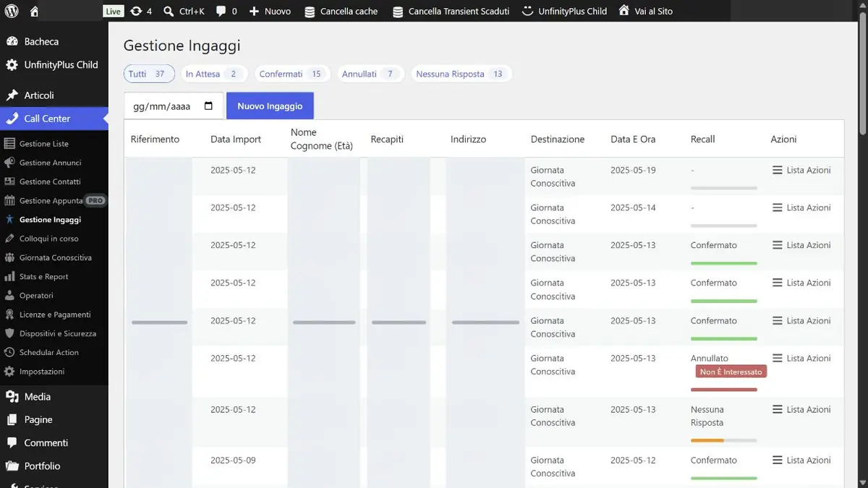868x488 pixels.
Task: Open the WordPress logo menu
Action: 12,11
